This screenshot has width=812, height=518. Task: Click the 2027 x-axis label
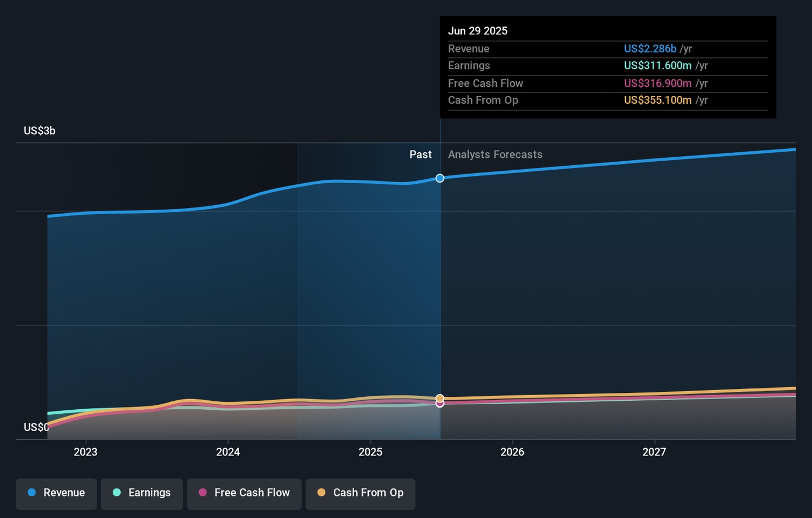click(x=654, y=452)
